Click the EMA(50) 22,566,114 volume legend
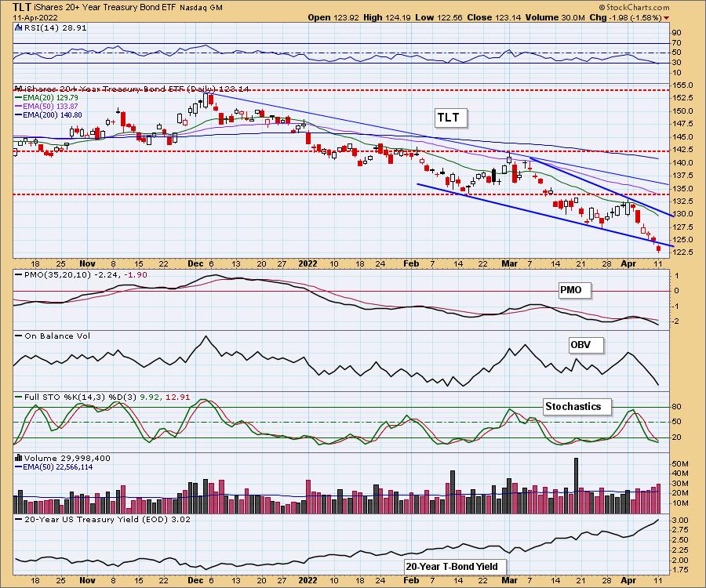This screenshot has height=588, width=706. (57, 467)
